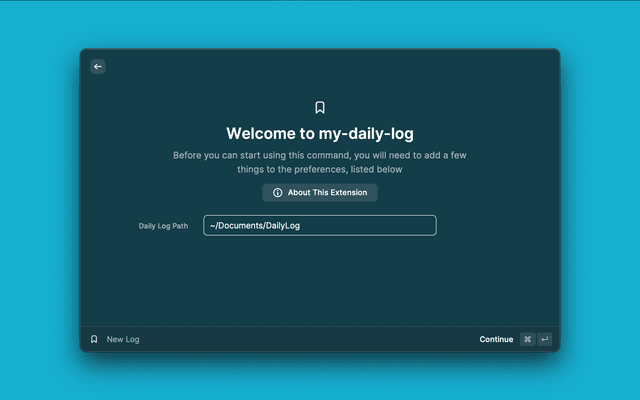Click the 'things to the preferences' text line
Viewport: 640px width, 400px height.
click(x=320, y=170)
